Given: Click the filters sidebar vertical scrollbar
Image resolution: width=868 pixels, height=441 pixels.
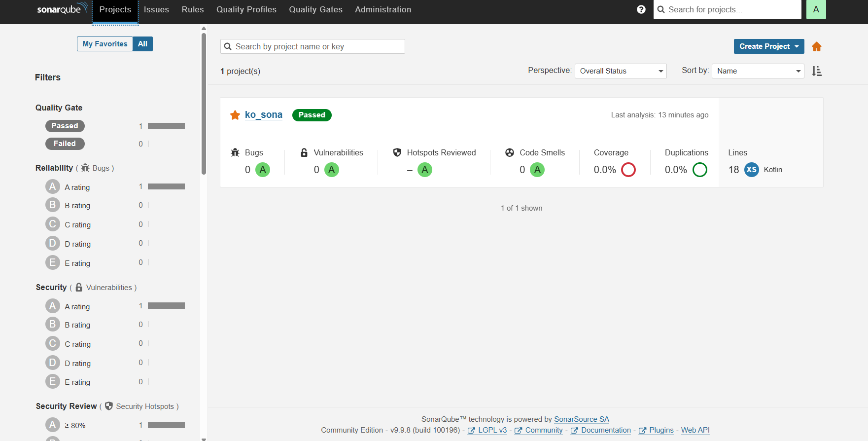Looking at the screenshot, I should 204,104.
